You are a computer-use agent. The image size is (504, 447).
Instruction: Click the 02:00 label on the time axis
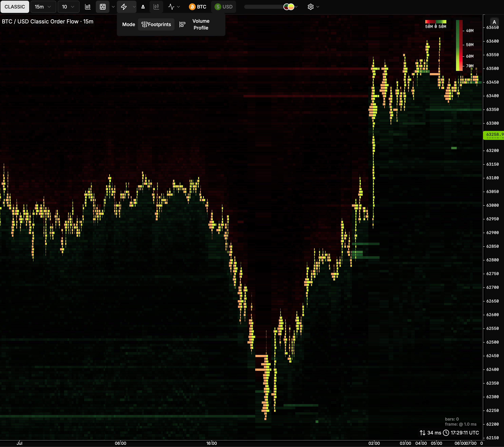374,443
